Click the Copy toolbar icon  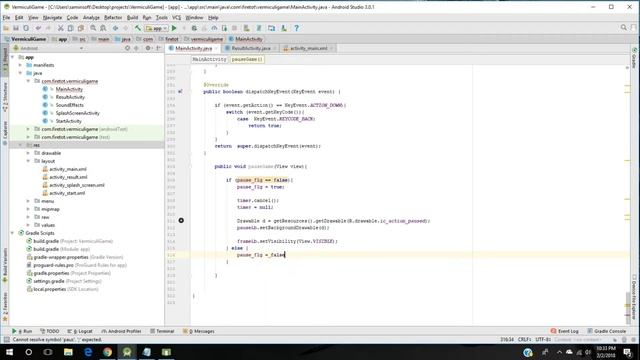point(70,28)
